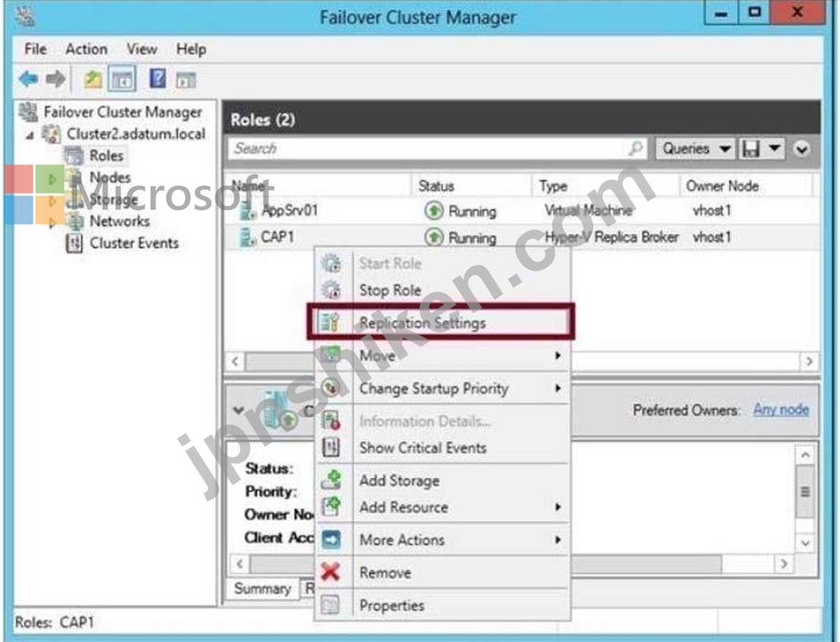Click the search magnifier icon
This screenshot has width=840, height=642.
(x=636, y=148)
